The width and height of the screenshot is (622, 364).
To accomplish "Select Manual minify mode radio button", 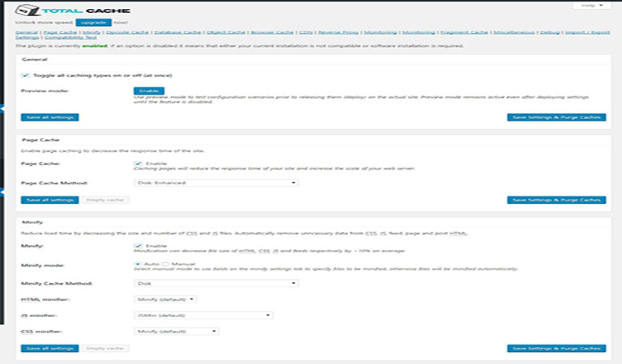I will click(x=165, y=264).
